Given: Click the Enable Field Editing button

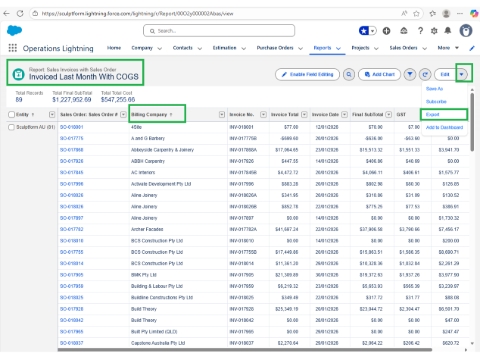Looking at the screenshot, I should click(x=307, y=74).
